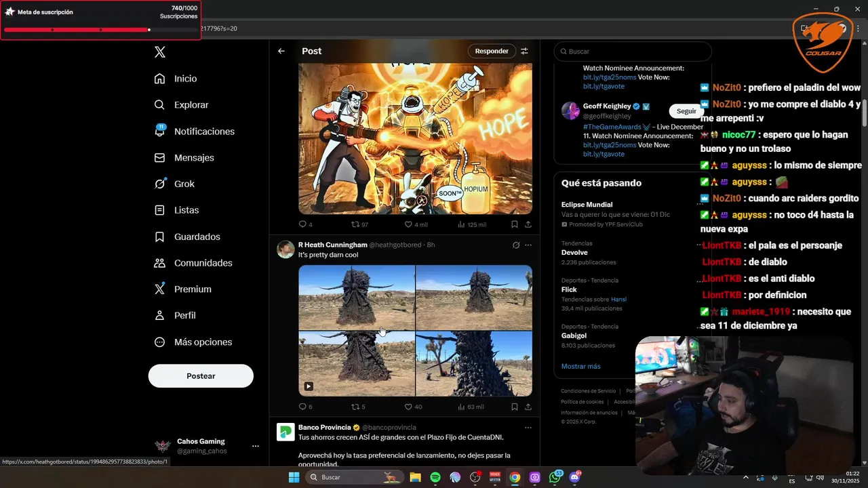Open the Gabigol trending topic
868x488 pixels.
point(574,335)
